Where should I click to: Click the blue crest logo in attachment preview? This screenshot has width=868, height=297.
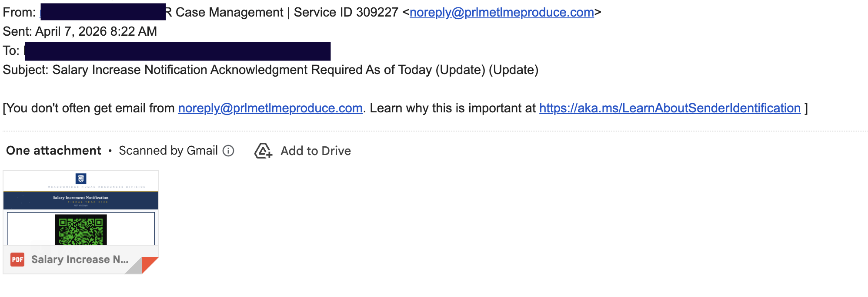(x=81, y=179)
